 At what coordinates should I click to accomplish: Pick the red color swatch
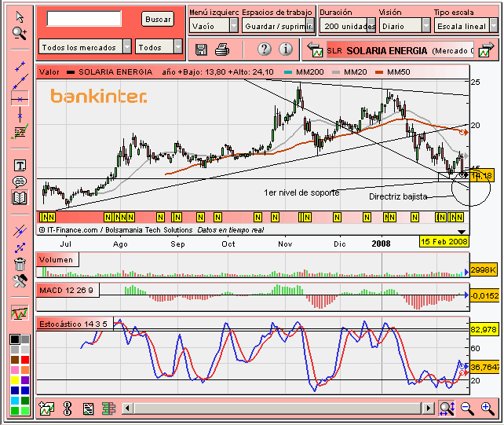point(25,360)
